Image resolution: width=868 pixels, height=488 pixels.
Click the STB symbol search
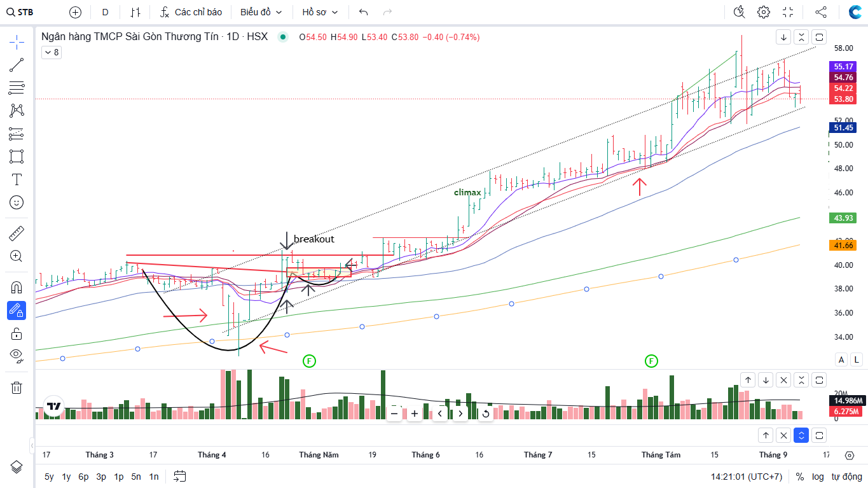(x=20, y=12)
